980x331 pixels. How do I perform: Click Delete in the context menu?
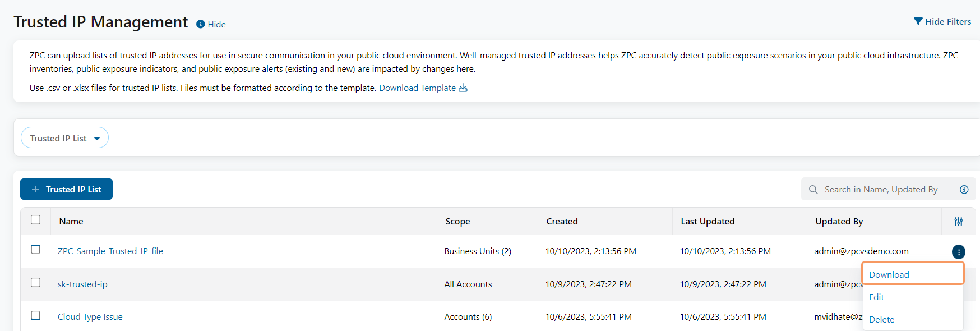coord(881,319)
